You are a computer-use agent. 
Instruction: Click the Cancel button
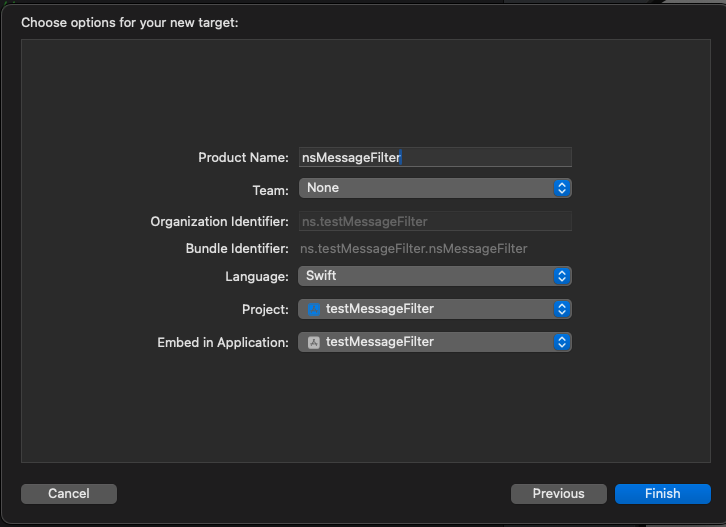[x=69, y=494]
